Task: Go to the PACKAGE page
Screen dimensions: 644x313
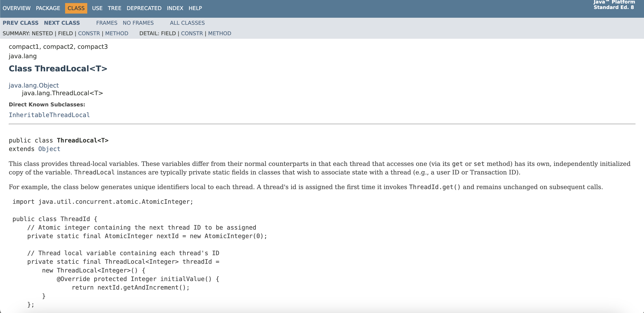Action: [x=48, y=8]
